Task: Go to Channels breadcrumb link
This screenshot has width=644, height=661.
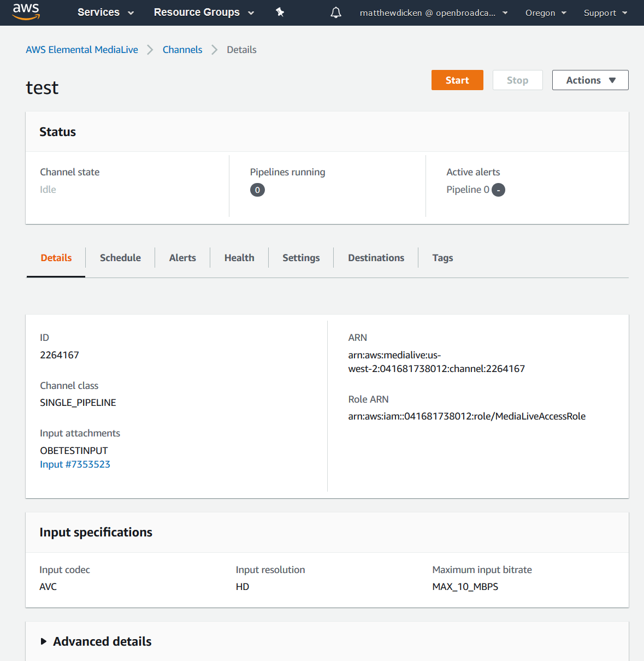Action: tap(182, 50)
